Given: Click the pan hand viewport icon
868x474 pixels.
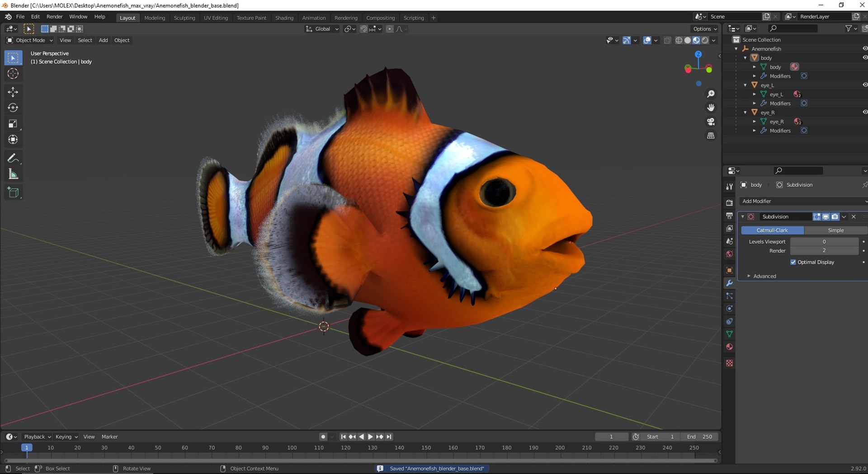Looking at the screenshot, I should pyautogui.click(x=711, y=108).
